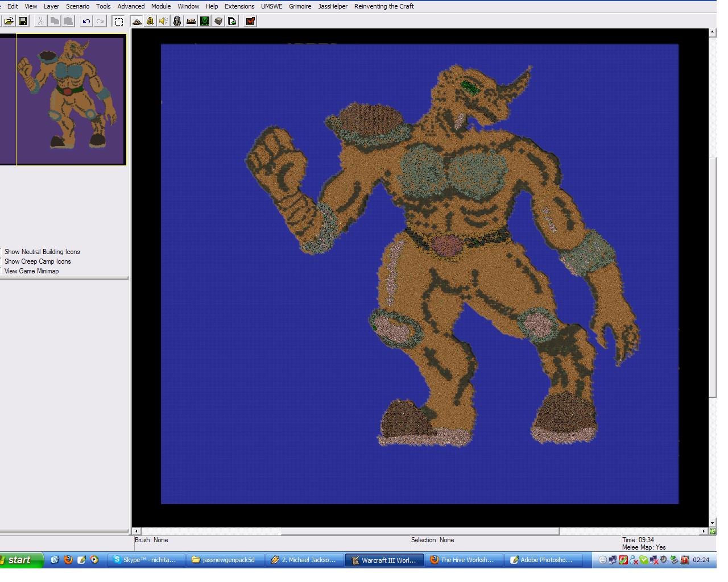Click the horizontal scrollbar right arrow
This screenshot has height=582, width=728.
click(x=704, y=531)
